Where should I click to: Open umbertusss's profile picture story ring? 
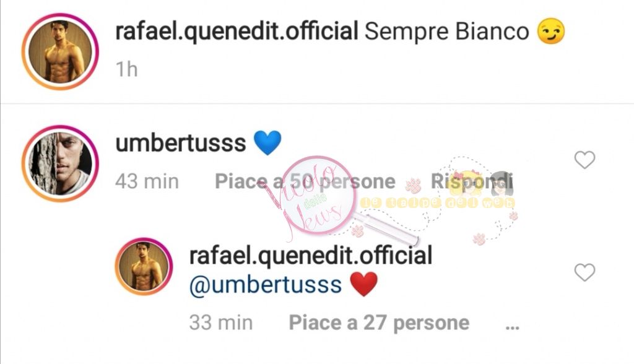(60, 163)
